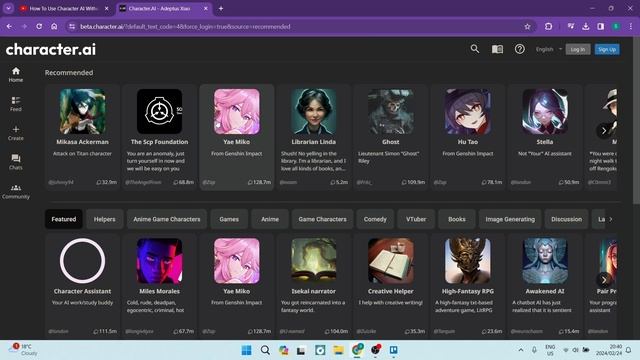This screenshot has width=640, height=360.
Task: Select the Anime Game Characters tab
Action: (167, 219)
